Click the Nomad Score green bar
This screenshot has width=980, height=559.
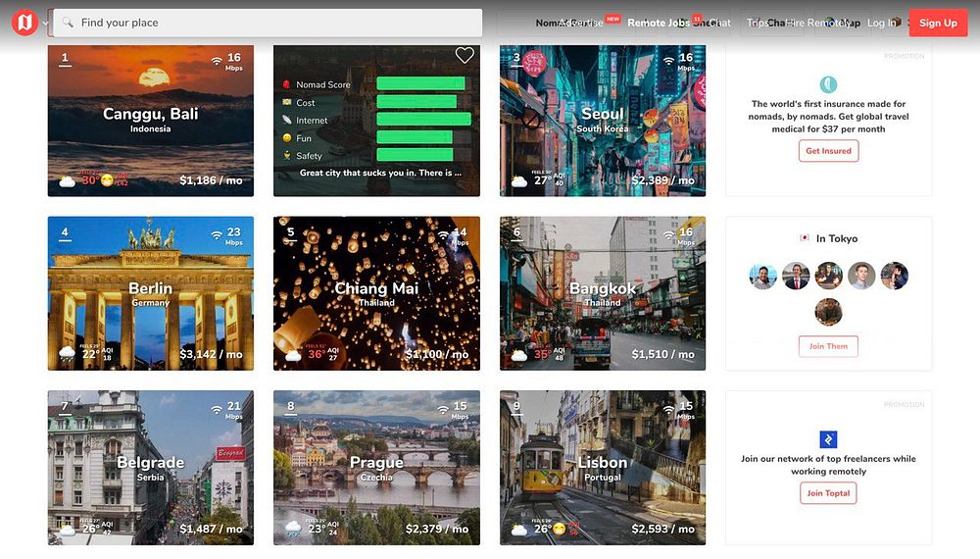click(420, 83)
